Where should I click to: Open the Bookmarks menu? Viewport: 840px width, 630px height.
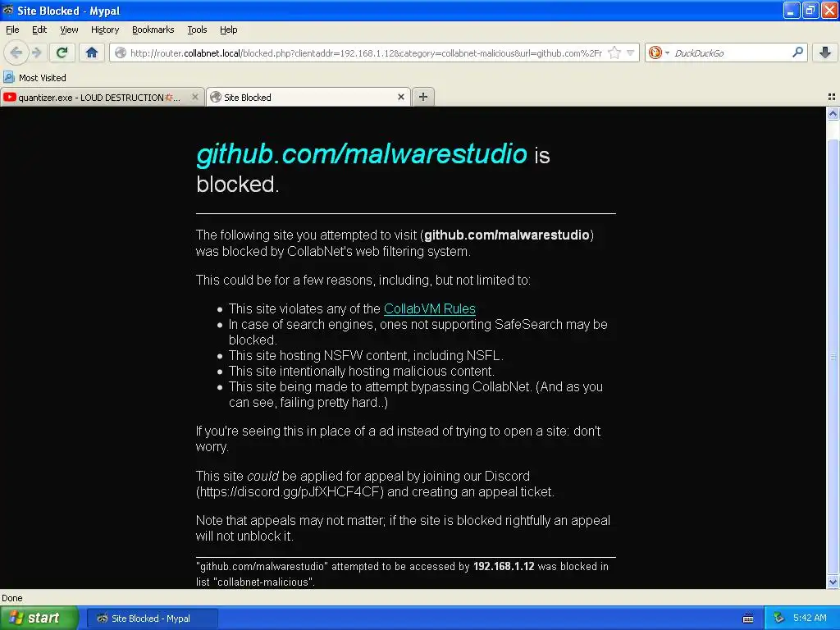point(153,30)
